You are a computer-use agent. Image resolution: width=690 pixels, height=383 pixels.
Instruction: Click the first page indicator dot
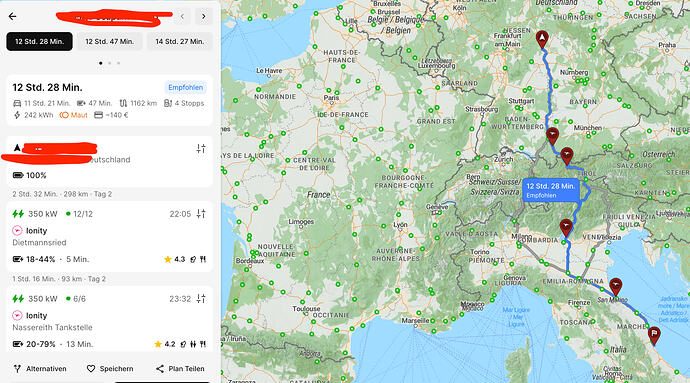point(101,63)
